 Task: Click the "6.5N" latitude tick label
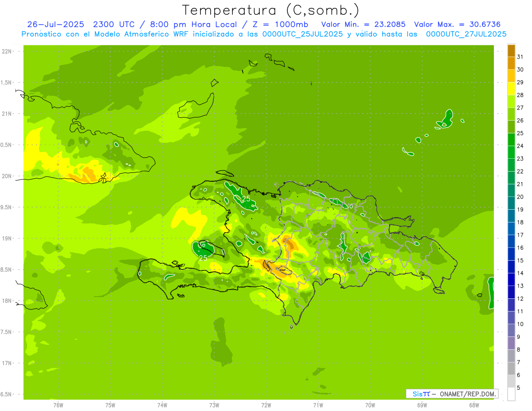tap(7, 394)
